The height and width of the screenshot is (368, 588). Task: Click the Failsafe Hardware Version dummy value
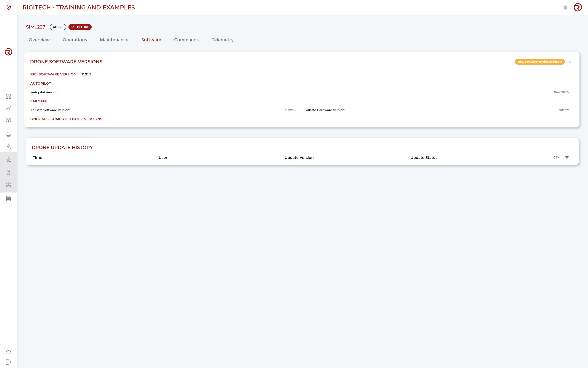click(563, 110)
